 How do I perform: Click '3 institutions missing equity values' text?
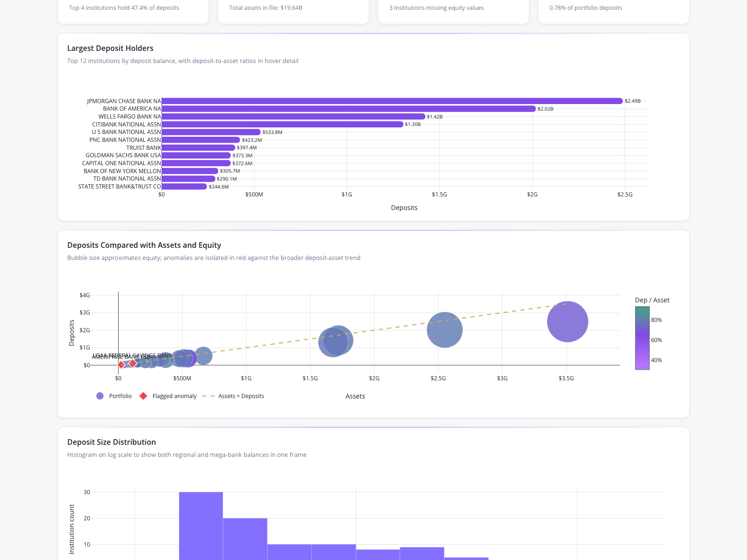point(437,8)
